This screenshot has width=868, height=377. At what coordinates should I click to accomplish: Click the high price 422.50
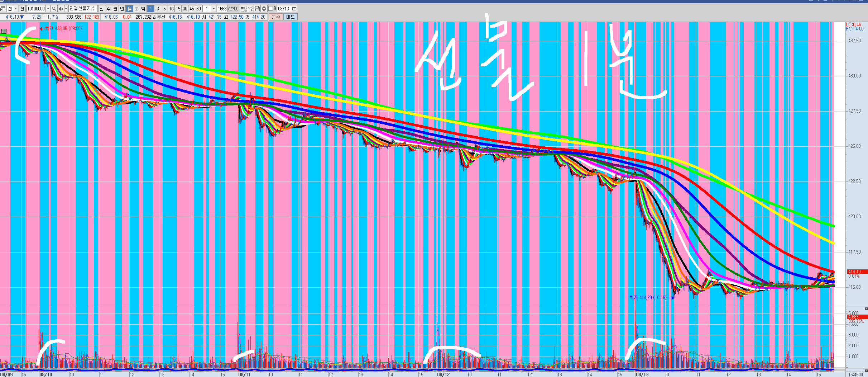pyautogui.click(x=237, y=17)
